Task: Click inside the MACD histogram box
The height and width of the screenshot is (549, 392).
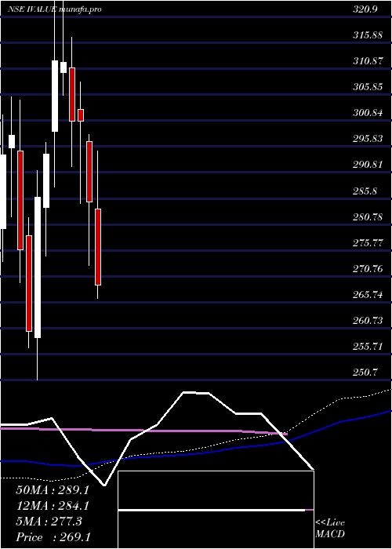Action: point(216,510)
